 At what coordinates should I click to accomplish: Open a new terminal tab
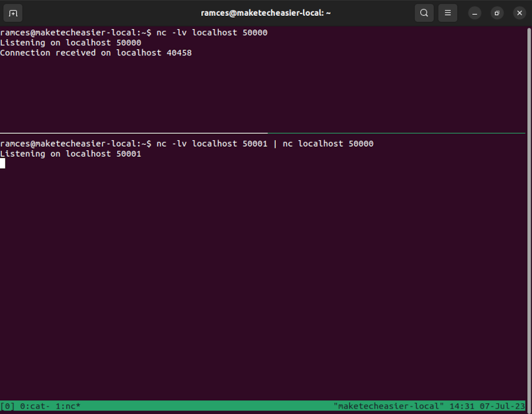coord(13,13)
